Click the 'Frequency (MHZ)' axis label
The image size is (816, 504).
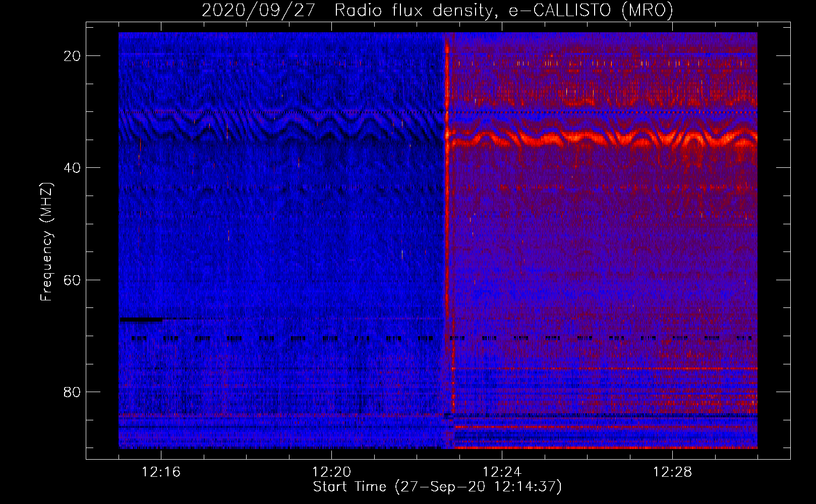46,241
